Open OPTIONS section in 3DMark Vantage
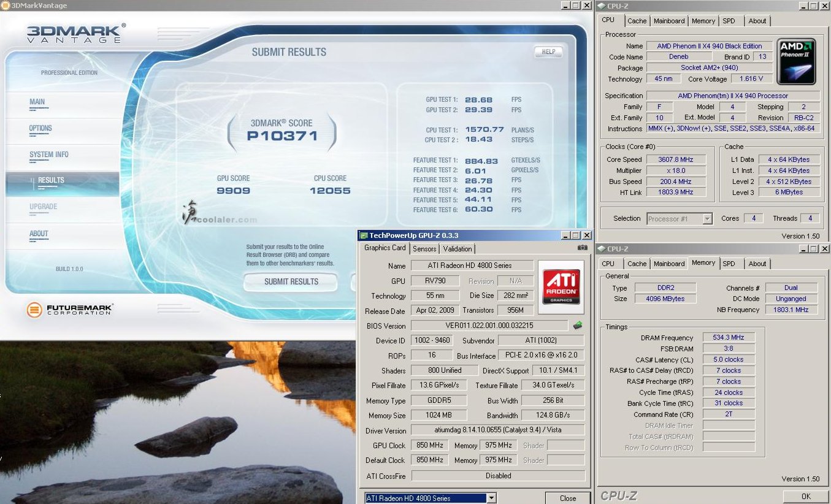 click(40, 128)
